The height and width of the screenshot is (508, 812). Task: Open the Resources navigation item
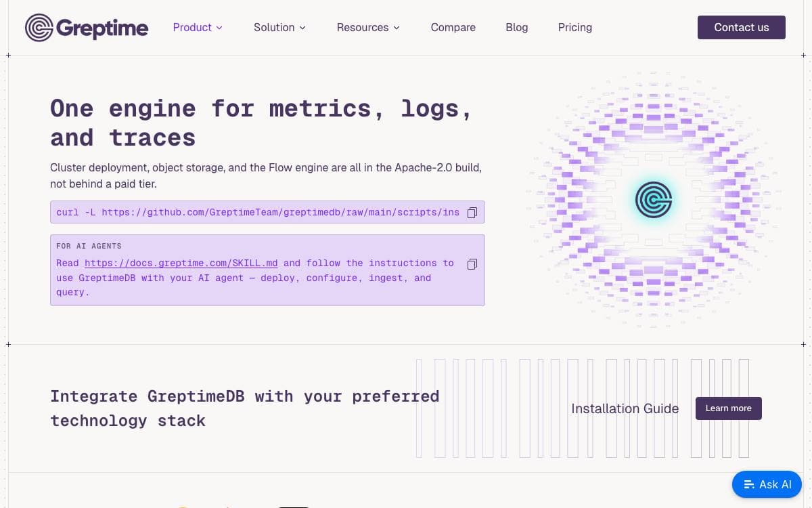(x=368, y=28)
